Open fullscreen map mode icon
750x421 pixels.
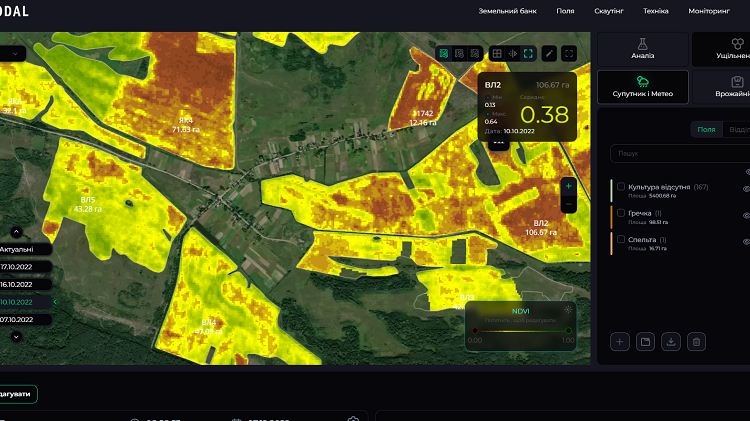point(569,54)
